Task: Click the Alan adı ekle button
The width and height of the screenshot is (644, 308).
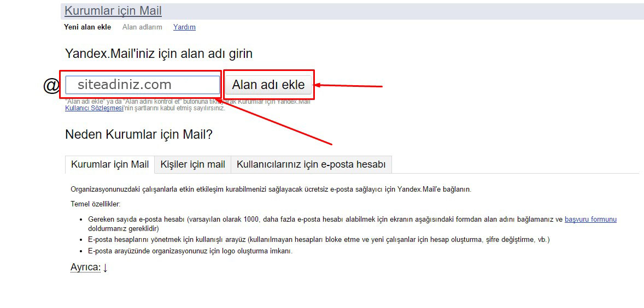Action: coord(268,85)
